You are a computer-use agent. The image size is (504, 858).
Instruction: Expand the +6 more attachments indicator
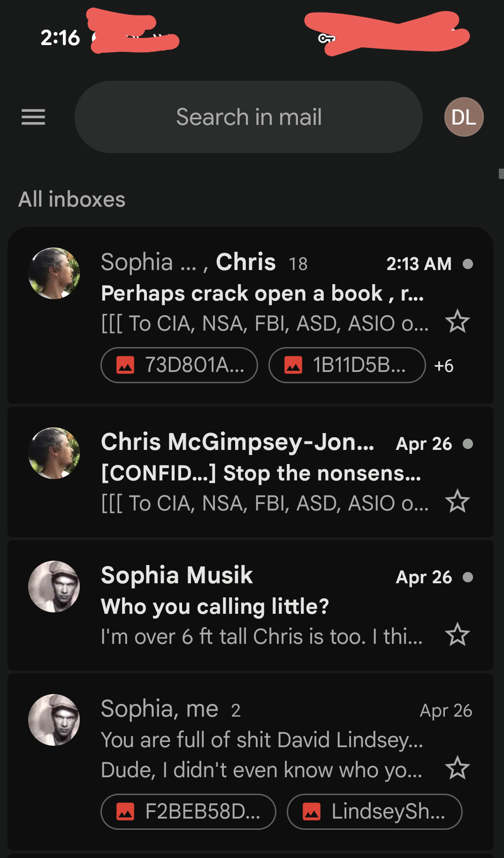(443, 366)
